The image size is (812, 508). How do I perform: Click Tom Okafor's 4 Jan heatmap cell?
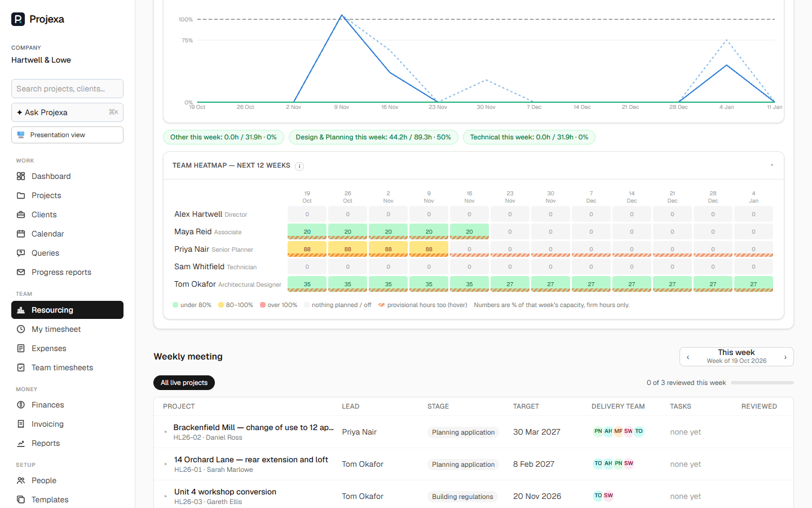[x=753, y=284]
